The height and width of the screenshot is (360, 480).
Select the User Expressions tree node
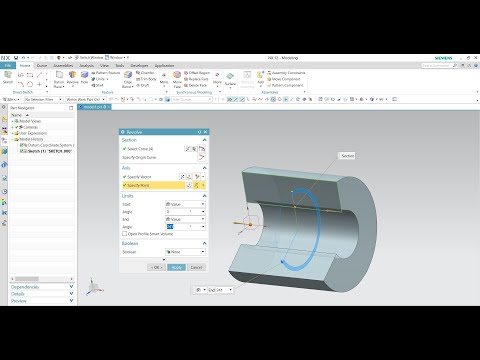coord(33,133)
